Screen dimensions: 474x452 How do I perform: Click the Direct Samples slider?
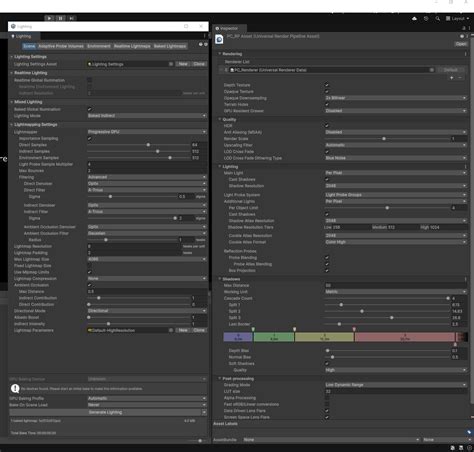139,145
